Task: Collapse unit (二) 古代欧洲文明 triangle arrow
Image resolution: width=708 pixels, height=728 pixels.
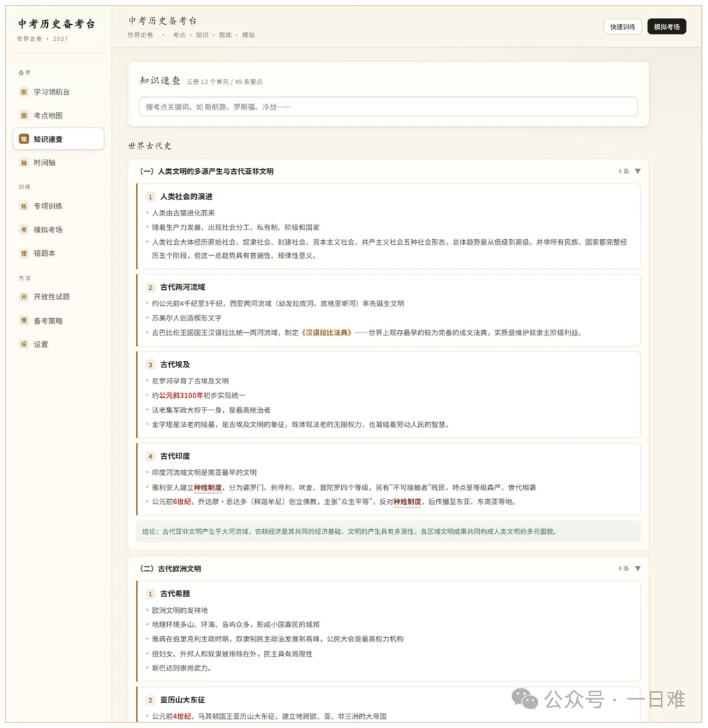Action: pos(638,569)
